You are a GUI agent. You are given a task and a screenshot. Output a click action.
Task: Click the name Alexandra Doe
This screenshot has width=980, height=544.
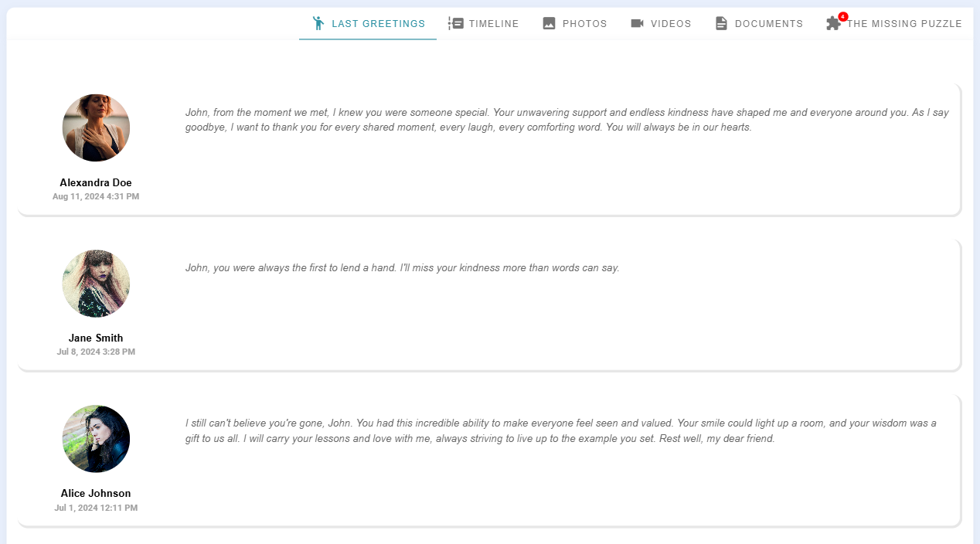(96, 183)
